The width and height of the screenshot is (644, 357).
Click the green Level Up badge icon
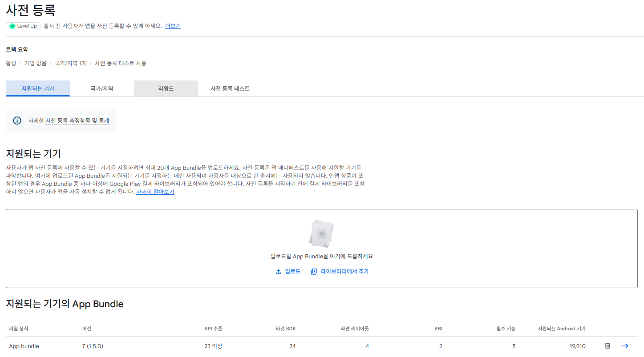coord(12,26)
